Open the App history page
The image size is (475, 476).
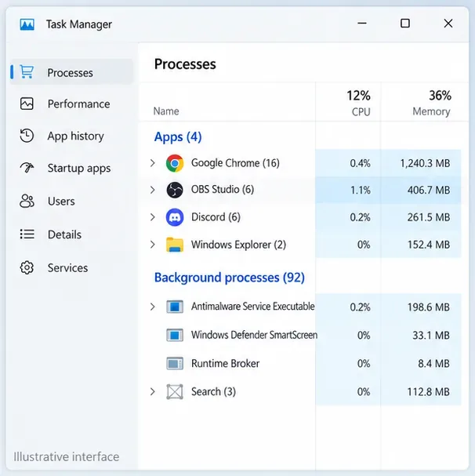[x=75, y=136]
